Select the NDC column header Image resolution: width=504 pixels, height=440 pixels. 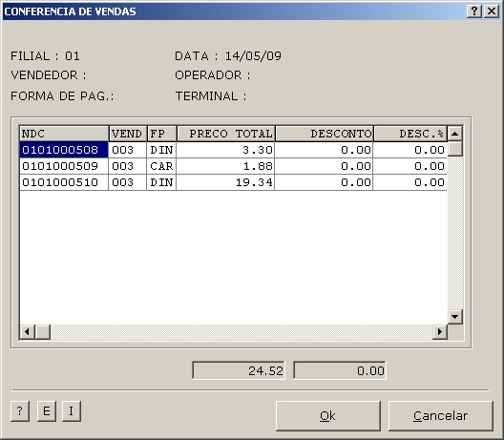(64, 134)
